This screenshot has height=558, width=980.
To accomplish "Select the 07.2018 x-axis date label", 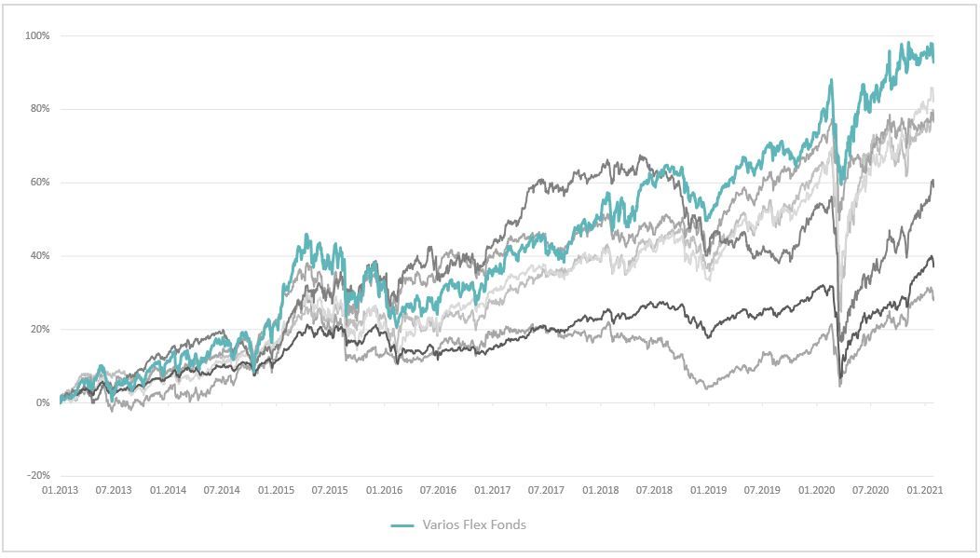I will [x=655, y=490].
